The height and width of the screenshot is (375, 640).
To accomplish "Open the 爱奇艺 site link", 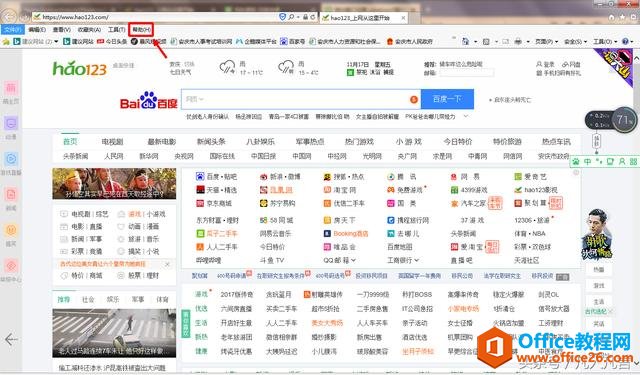I will [531, 177].
